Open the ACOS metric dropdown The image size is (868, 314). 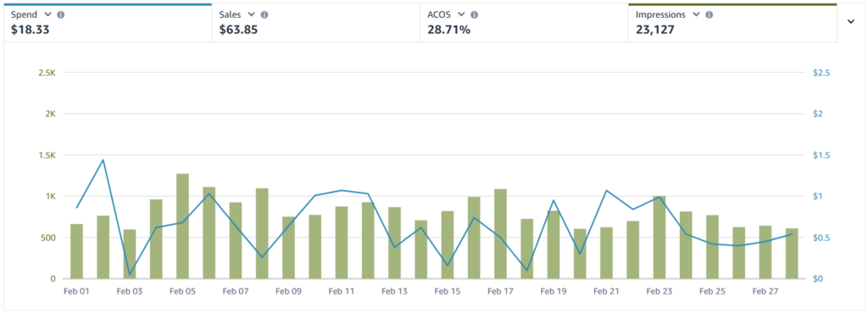point(461,15)
